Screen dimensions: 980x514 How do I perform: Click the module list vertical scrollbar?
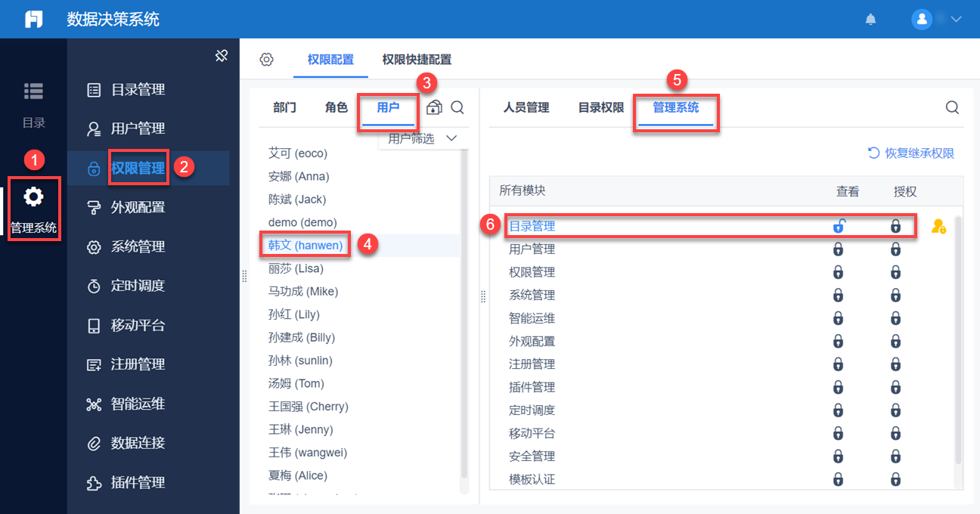[x=959, y=340]
